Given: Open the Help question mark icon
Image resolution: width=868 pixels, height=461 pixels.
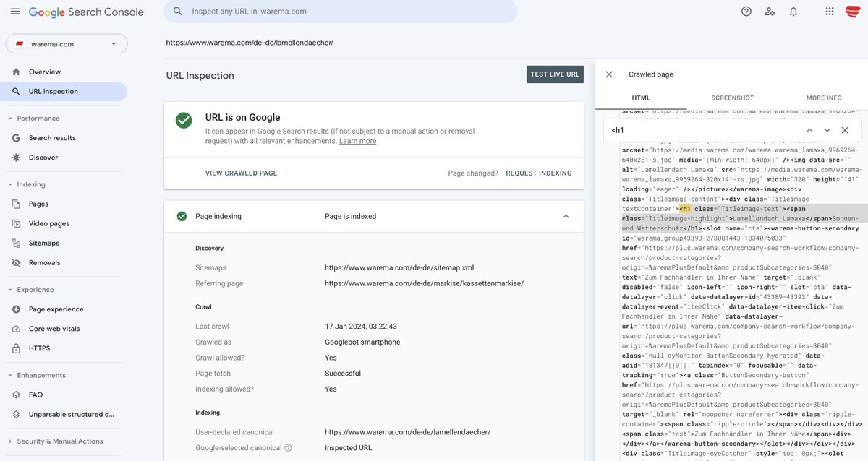Looking at the screenshot, I should point(746,12).
